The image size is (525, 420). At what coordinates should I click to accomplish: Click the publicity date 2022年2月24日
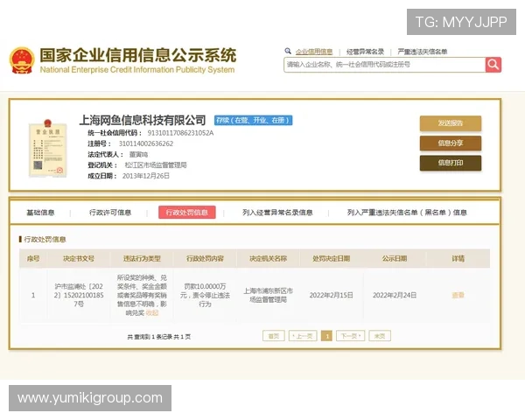click(x=395, y=295)
